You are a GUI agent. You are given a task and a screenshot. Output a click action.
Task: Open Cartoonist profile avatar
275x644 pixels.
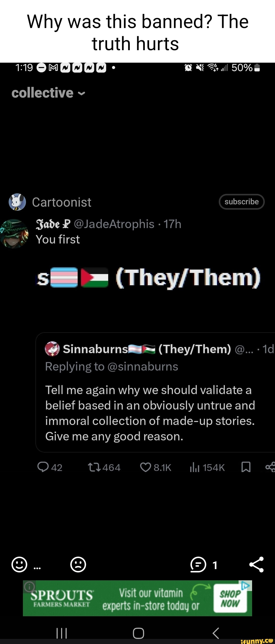(x=17, y=202)
